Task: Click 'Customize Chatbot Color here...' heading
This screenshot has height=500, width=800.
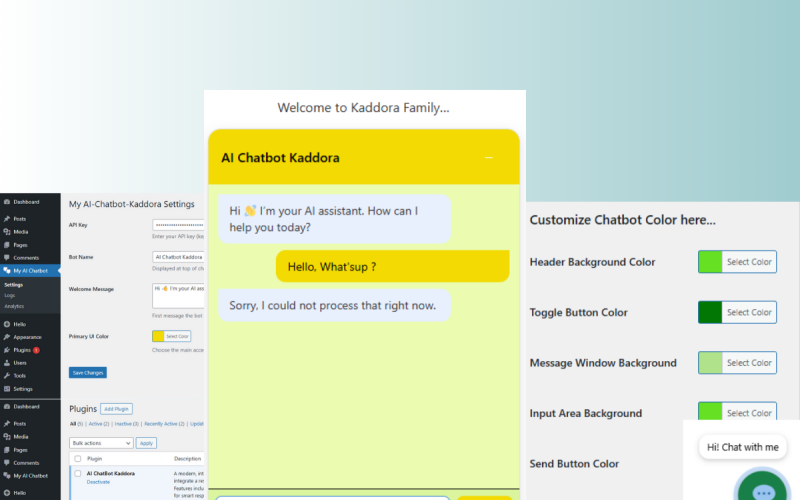Action: 622,220
